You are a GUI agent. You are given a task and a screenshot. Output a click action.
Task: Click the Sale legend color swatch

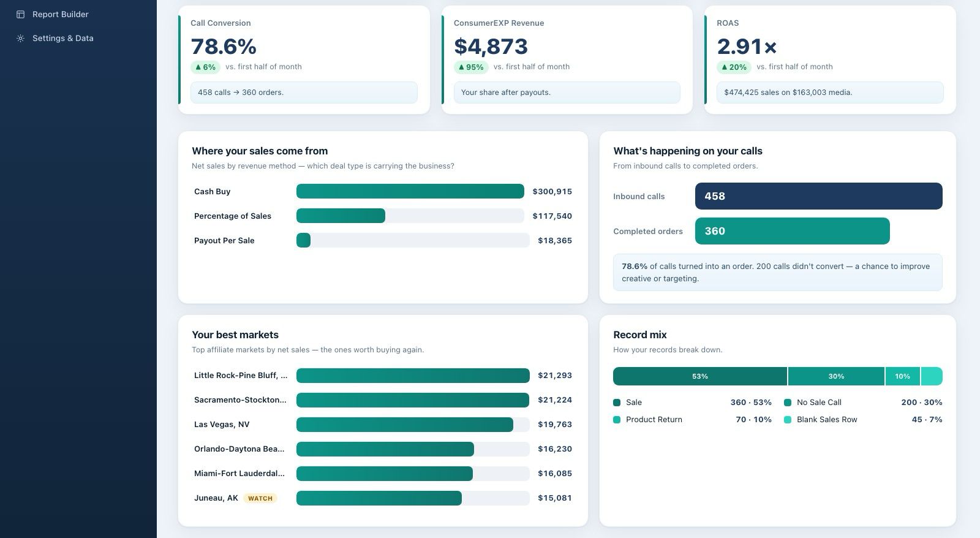point(617,403)
